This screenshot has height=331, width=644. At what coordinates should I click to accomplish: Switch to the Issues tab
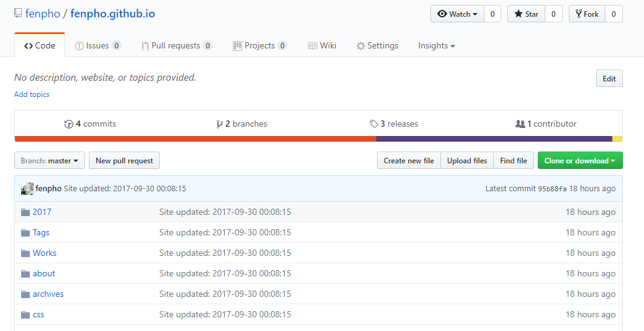(98, 45)
